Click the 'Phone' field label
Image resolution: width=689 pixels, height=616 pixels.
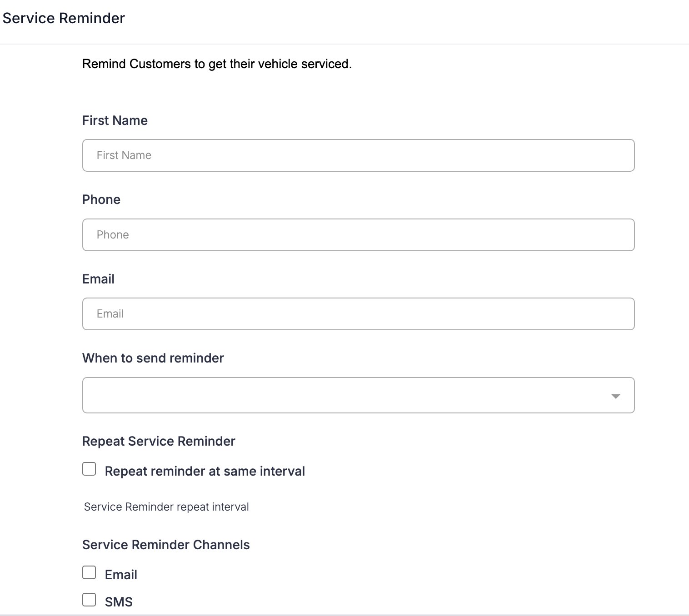click(101, 199)
